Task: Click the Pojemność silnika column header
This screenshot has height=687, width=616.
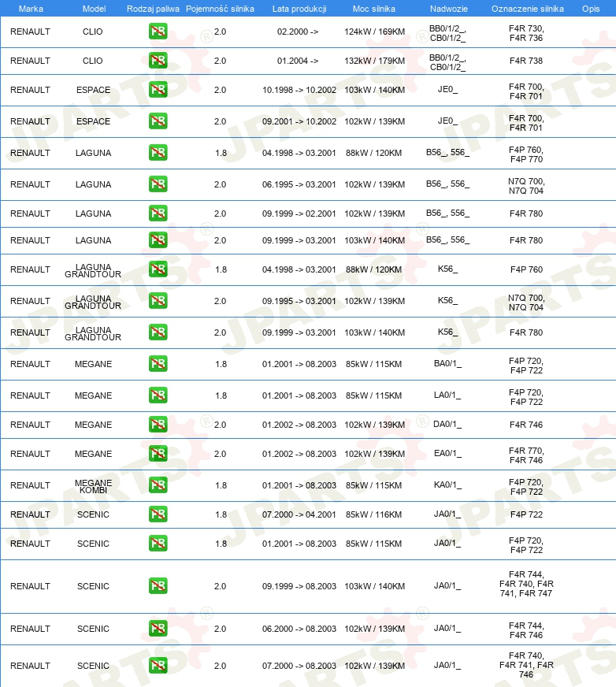Action: (220, 9)
